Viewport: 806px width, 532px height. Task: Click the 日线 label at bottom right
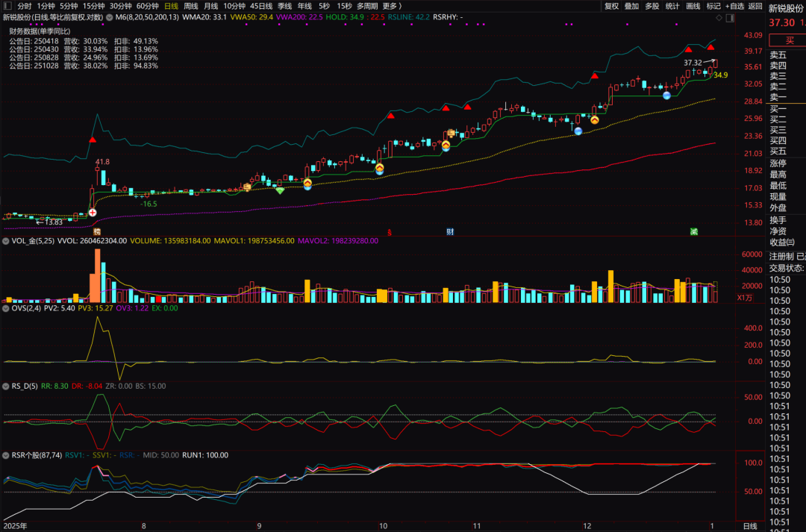point(750,526)
